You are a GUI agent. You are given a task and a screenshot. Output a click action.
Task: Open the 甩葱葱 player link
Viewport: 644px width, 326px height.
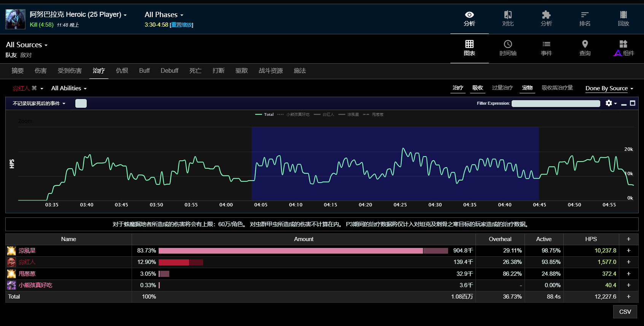27,273
